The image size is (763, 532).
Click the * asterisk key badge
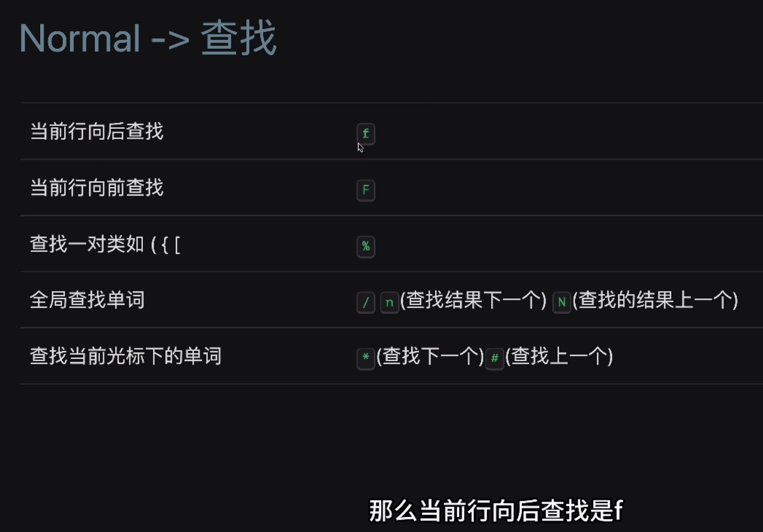click(x=365, y=358)
